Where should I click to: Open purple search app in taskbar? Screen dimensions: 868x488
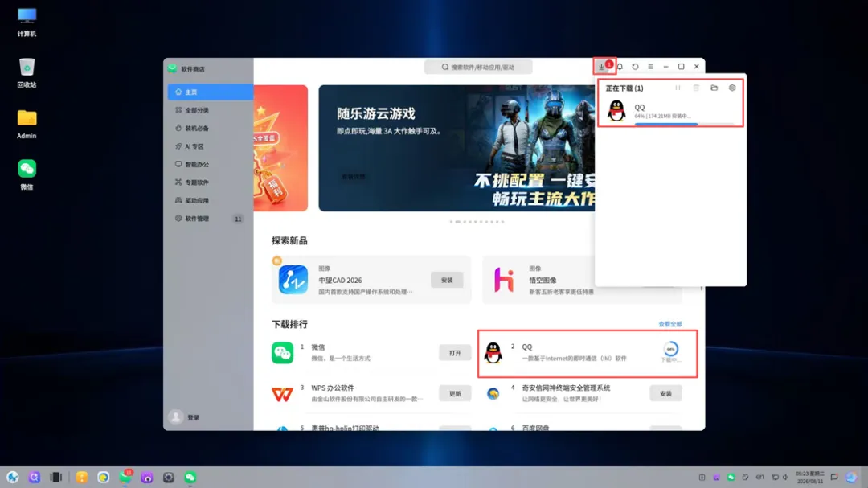[x=35, y=477]
